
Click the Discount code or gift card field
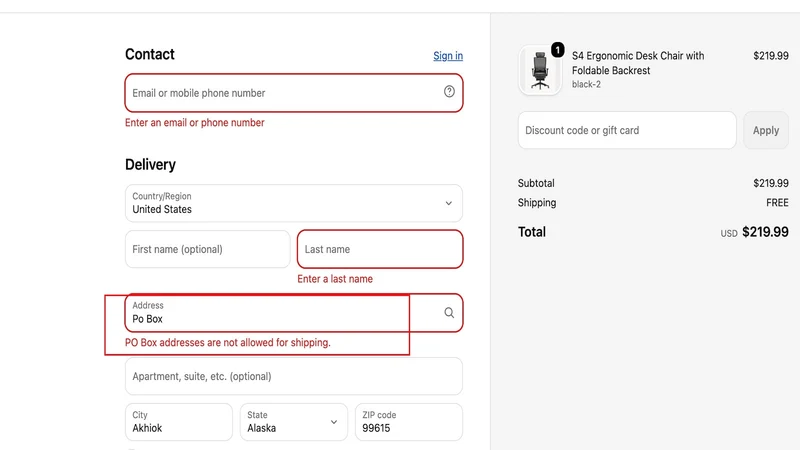click(627, 130)
